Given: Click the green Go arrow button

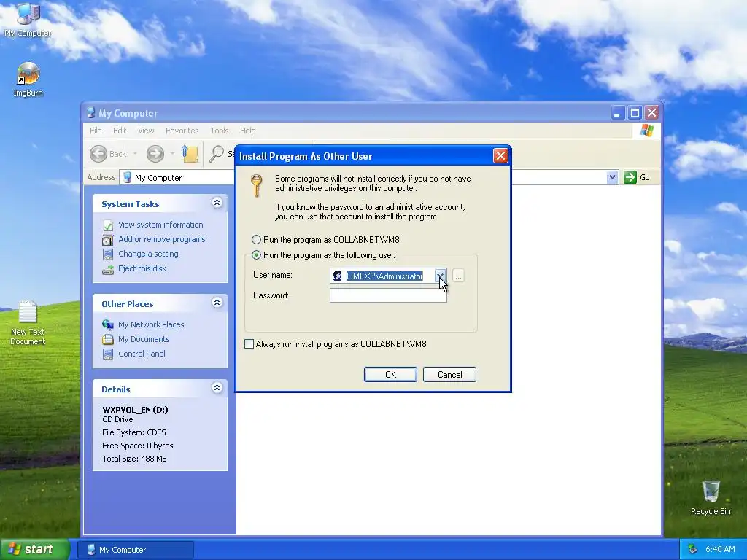Looking at the screenshot, I should (630, 177).
